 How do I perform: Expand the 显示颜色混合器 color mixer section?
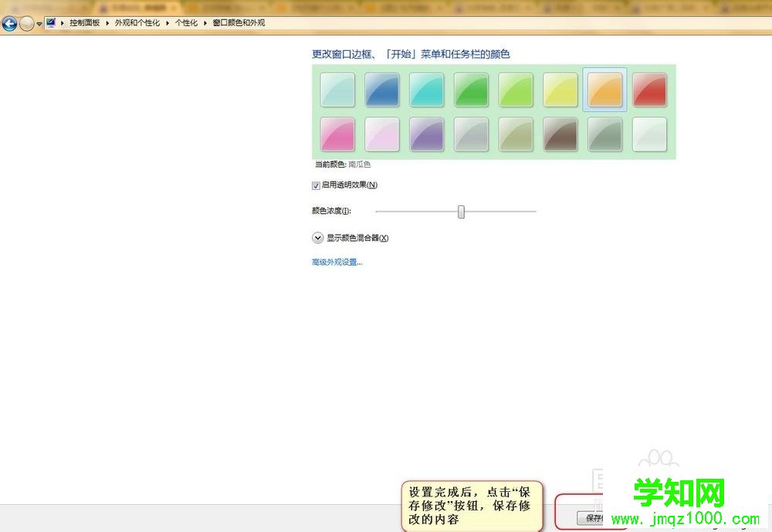click(317, 237)
